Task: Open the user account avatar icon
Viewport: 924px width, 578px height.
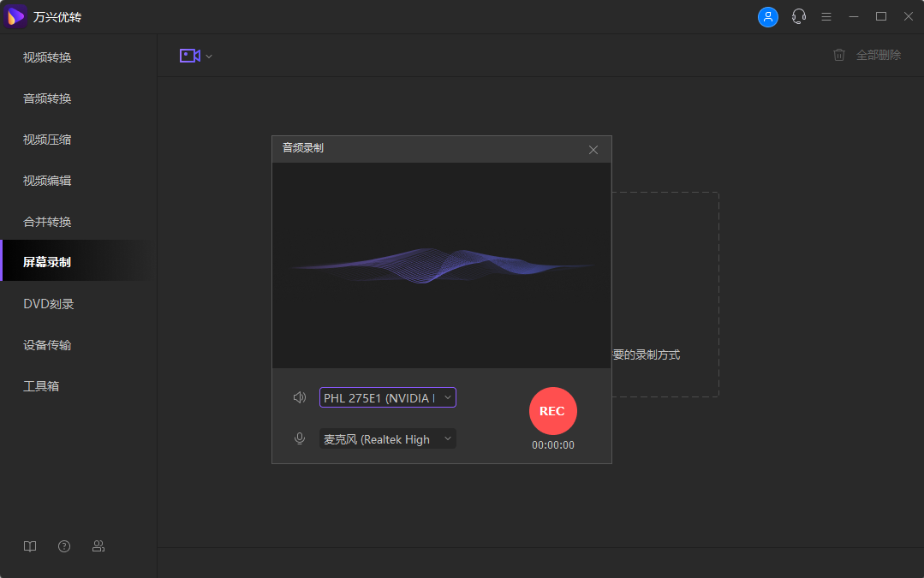Action: point(767,16)
